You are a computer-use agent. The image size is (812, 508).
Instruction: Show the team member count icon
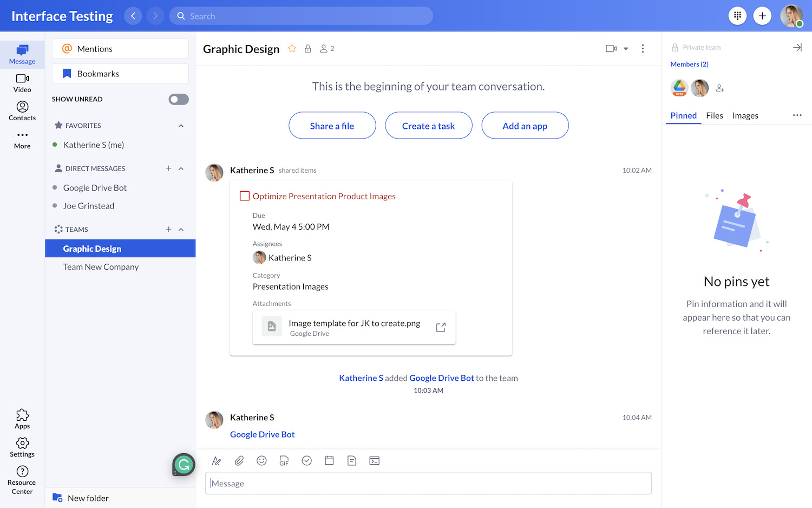[x=327, y=48]
